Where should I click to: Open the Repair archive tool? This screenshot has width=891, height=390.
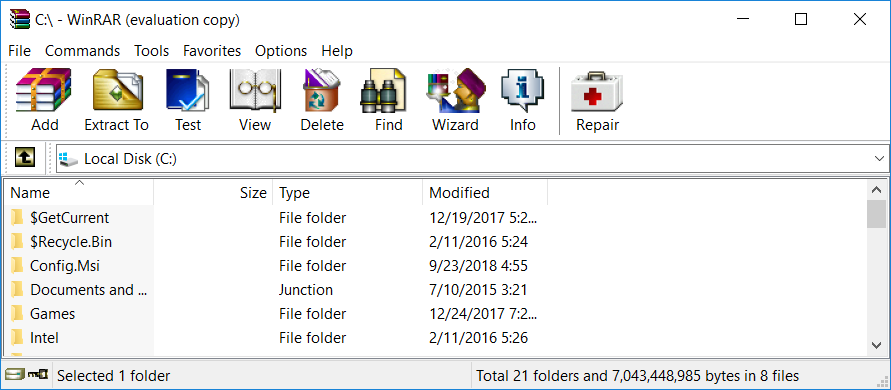(x=597, y=101)
